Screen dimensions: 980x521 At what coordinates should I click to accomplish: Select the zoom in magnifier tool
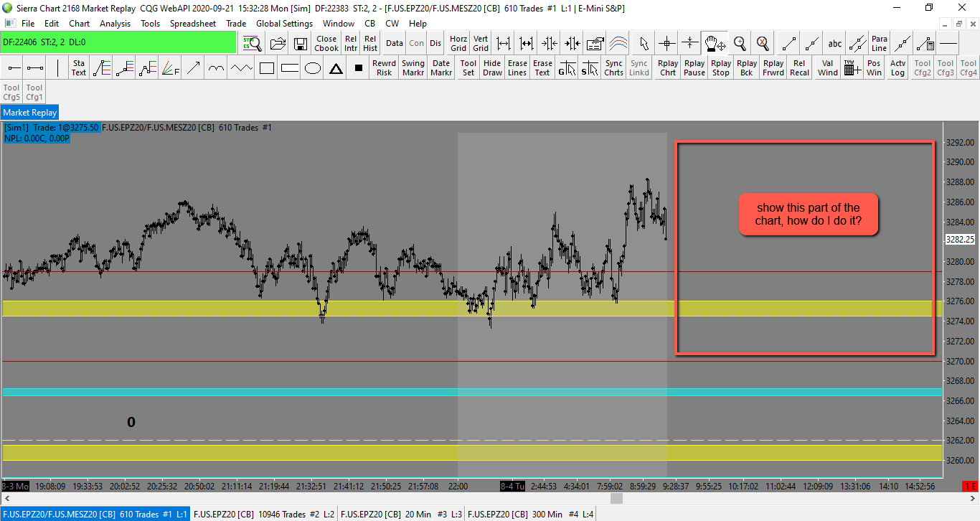pos(740,43)
